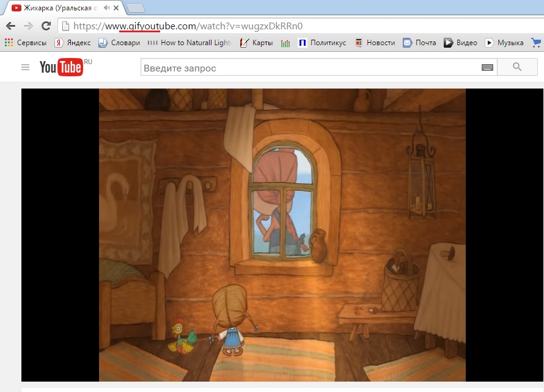
Task: Click the magnifier search button
Action: point(517,67)
